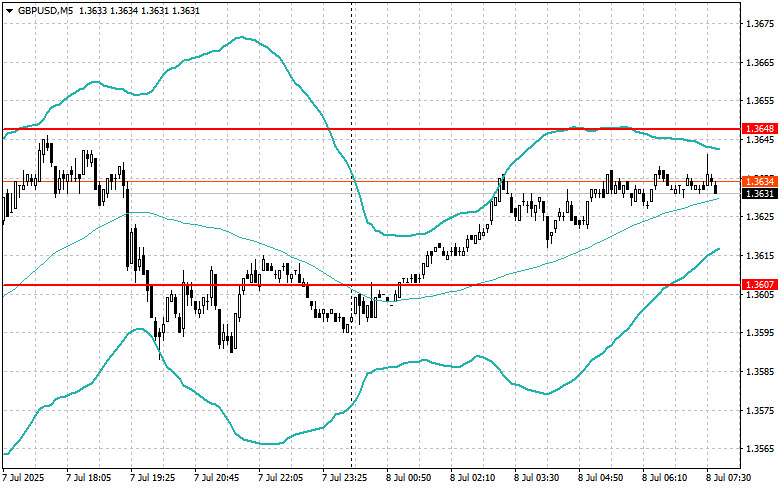Viewport: 781px width, 489px height.
Task: Click the black 1.3631 current price label
Action: [760, 194]
